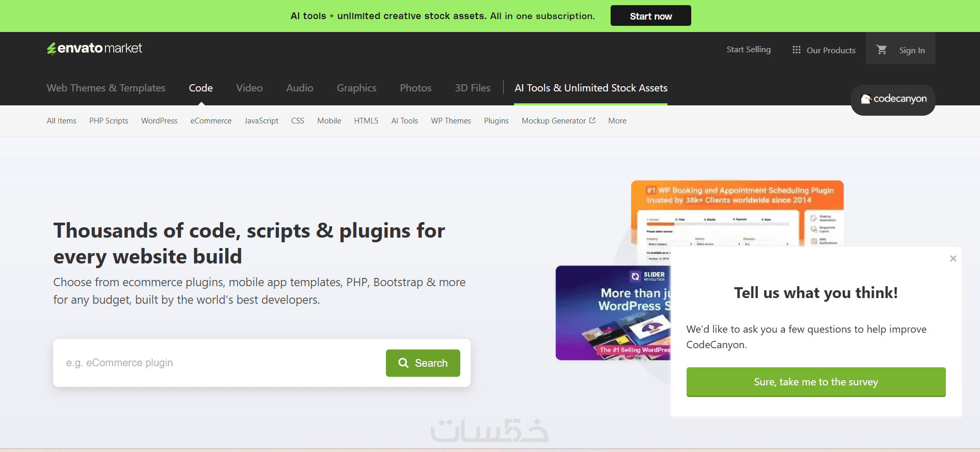The image size is (980, 452).
Task: Open CSS category
Action: tap(298, 121)
